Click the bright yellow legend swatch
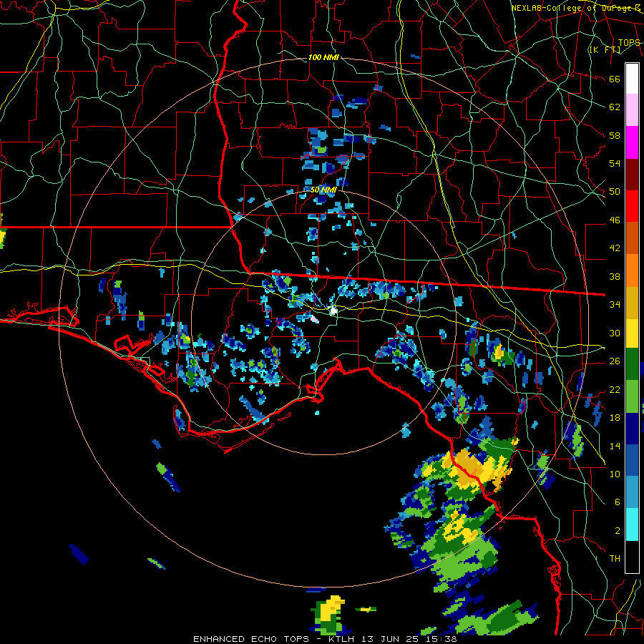Screen dimensions: 644x644 point(632,333)
